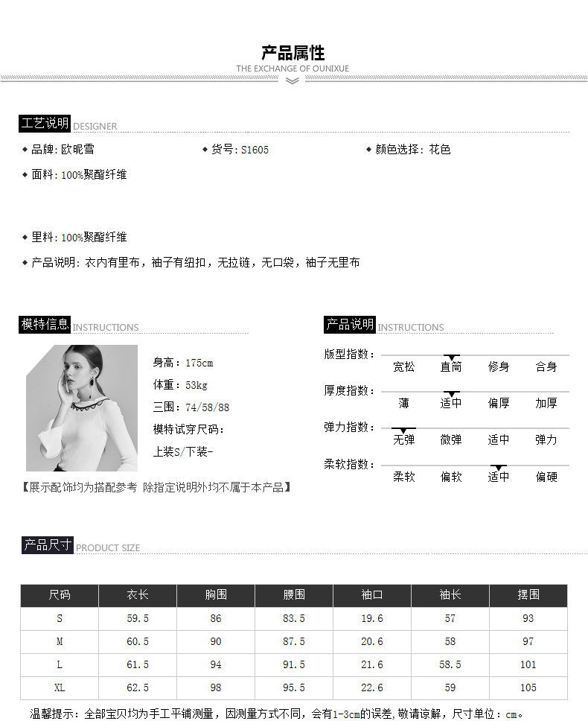Click the 上装S/下装- text
This screenshot has width=588, height=721.
[183, 451]
